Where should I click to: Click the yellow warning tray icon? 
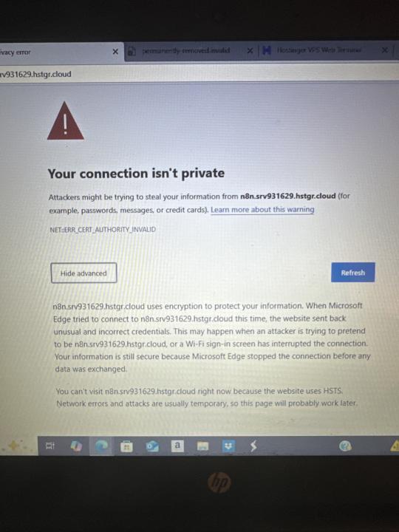pyautogui.click(x=395, y=446)
